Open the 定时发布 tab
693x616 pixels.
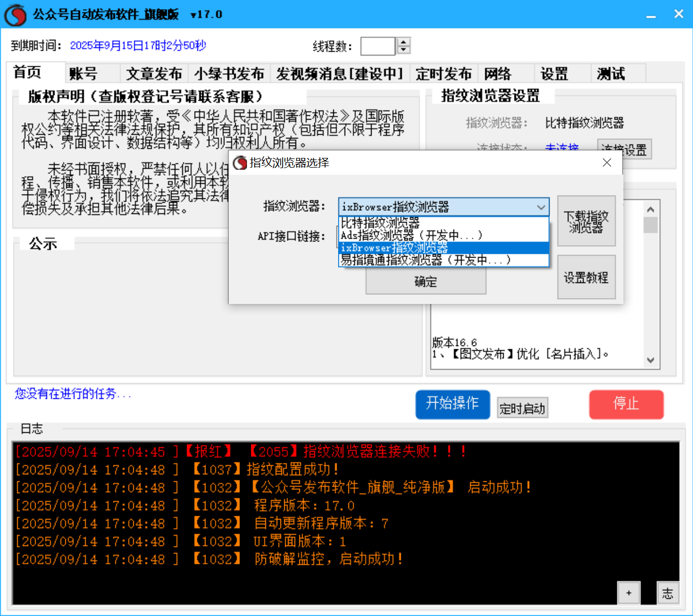[x=443, y=74]
